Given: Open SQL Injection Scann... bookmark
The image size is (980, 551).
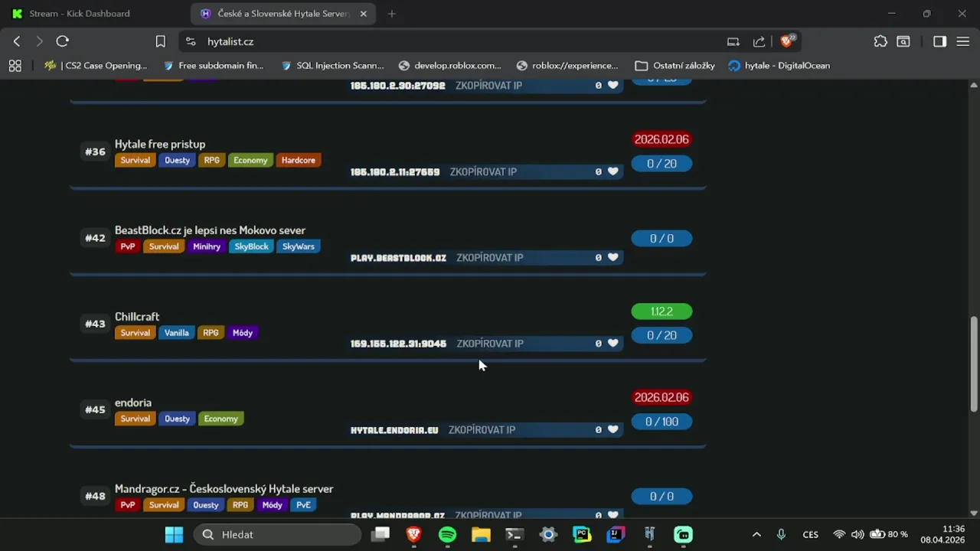Looking at the screenshot, I should (332, 66).
